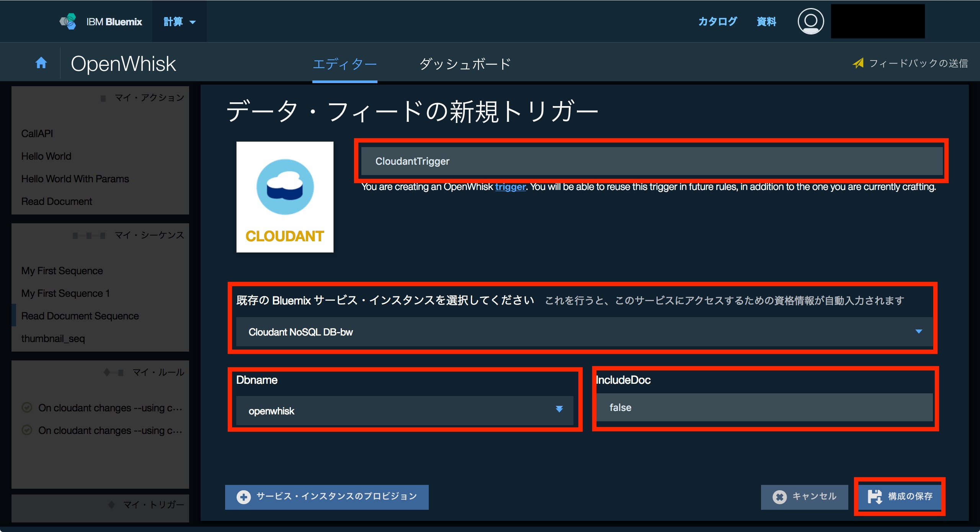Click the paper plane feedback icon
The width and height of the screenshot is (980, 532).
[858, 63]
